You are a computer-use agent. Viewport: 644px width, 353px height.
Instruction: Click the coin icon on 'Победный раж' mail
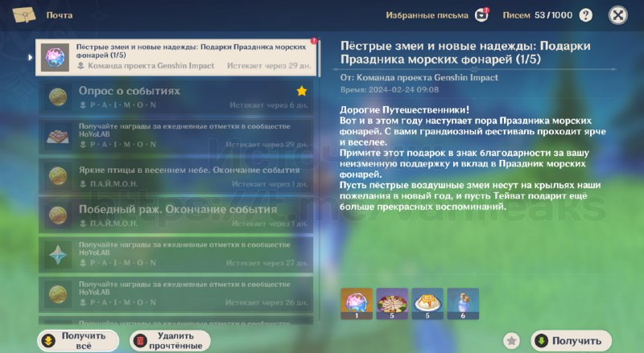pyautogui.click(x=57, y=216)
